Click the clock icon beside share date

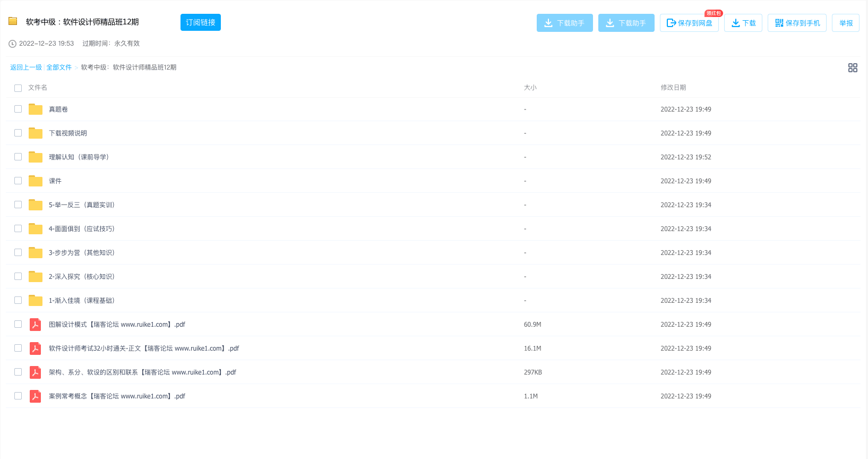[12, 44]
